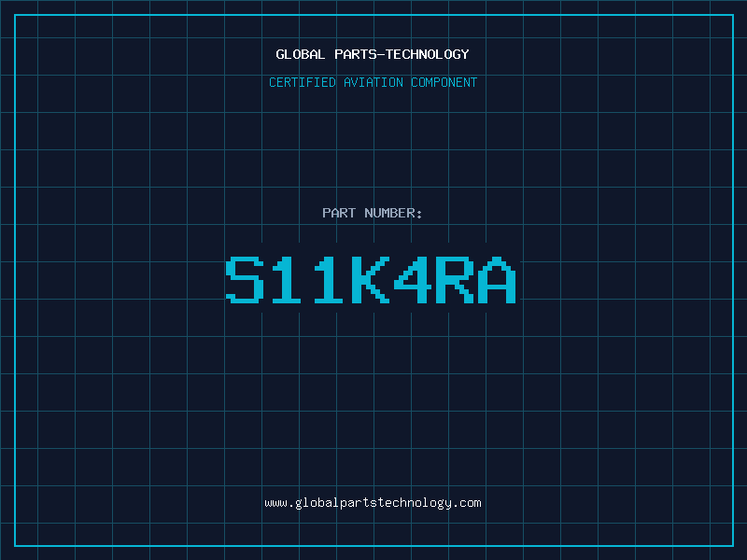The height and width of the screenshot is (560, 747).
Task: Click the word PARTS in the header title
Action: coord(356,54)
